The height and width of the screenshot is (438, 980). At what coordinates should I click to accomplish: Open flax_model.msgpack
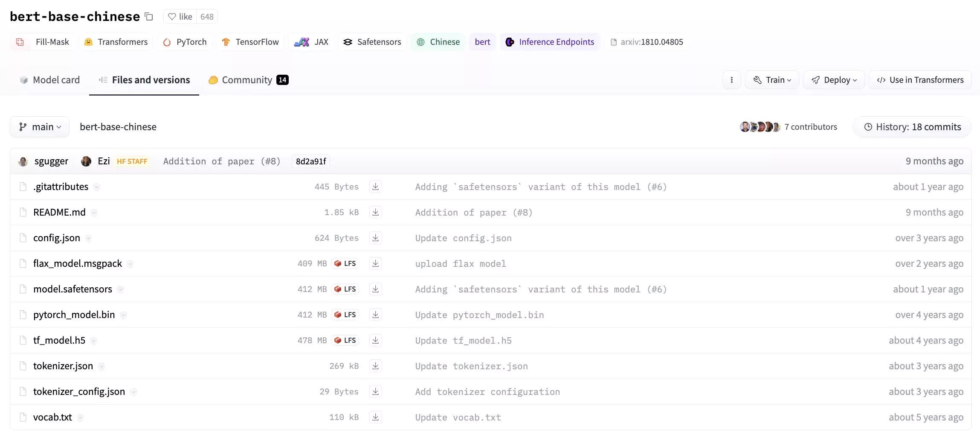tap(78, 263)
